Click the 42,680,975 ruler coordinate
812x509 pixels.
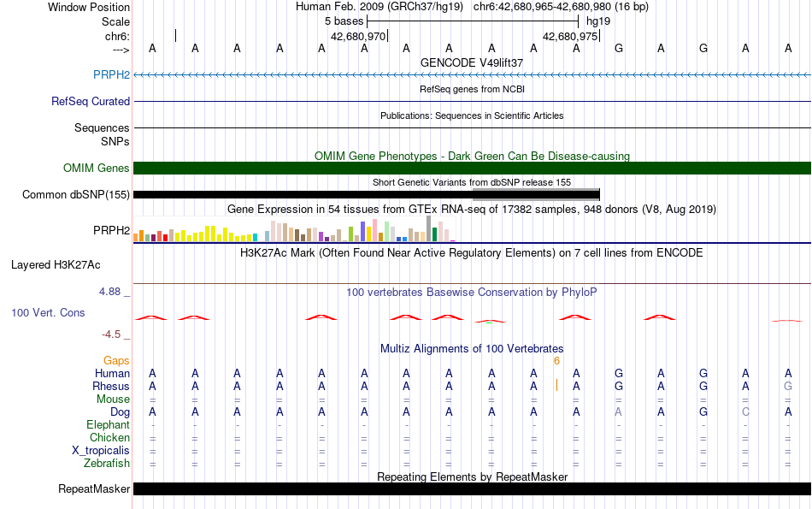pyautogui.click(x=570, y=36)
